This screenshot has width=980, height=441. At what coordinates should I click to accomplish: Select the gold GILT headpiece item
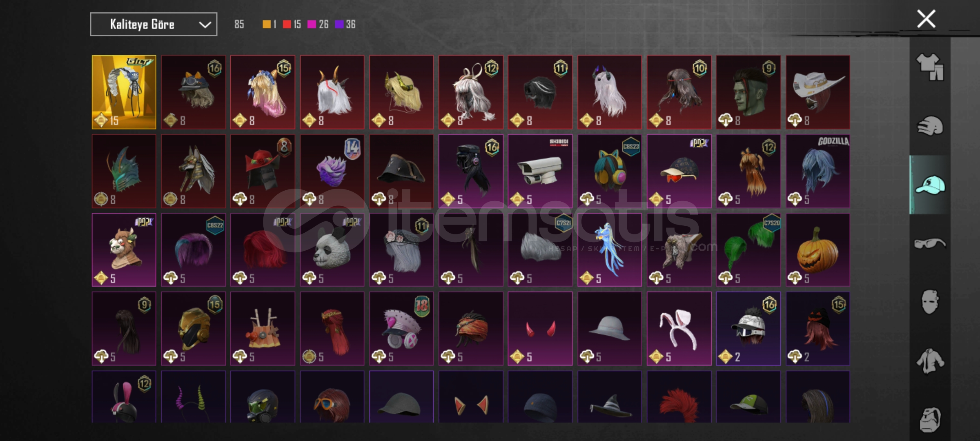124,92
